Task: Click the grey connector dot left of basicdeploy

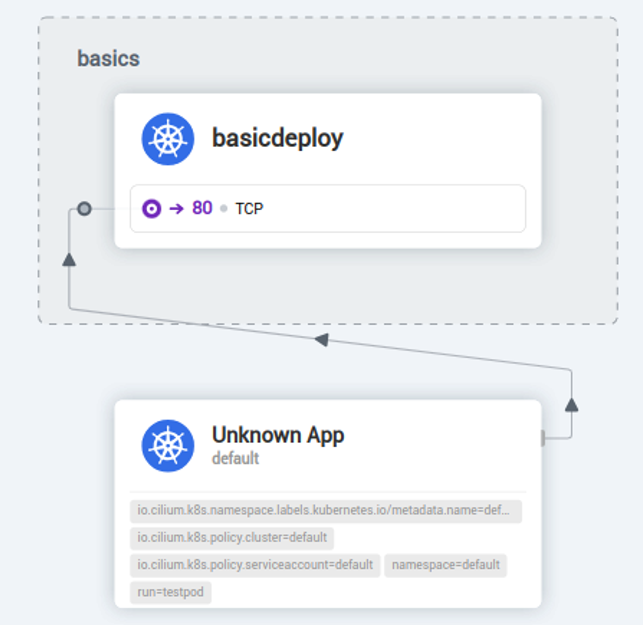Action: [x=84, y=209]
